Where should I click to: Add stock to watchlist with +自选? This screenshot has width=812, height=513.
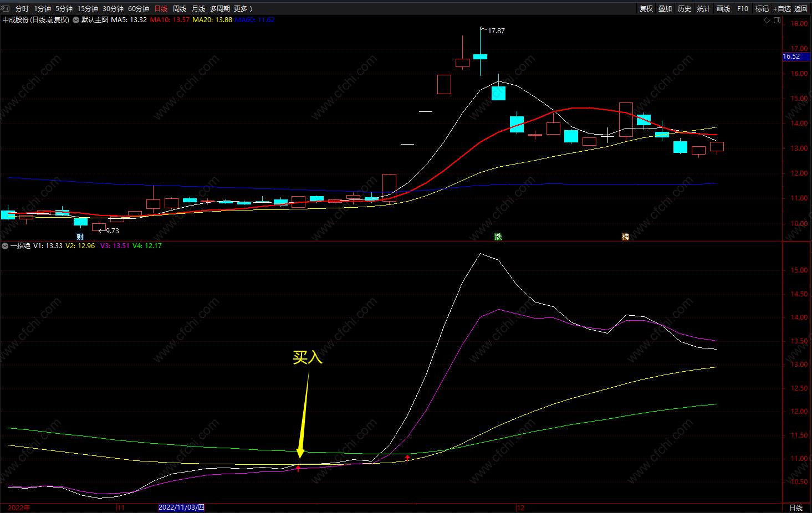pos(782,9)
